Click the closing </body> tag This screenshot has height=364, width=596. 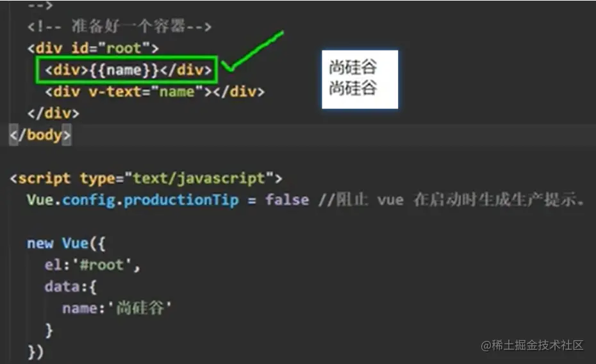pos(40,135)
